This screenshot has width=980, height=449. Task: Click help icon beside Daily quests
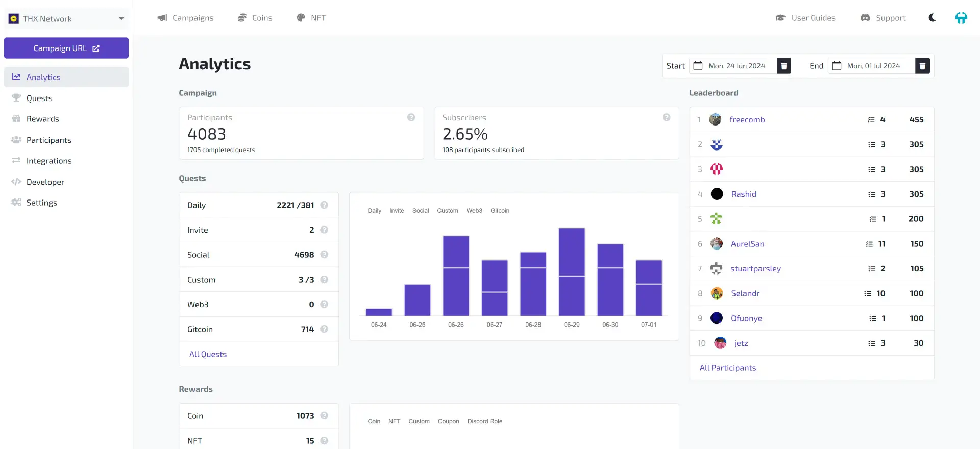(324, 205)
